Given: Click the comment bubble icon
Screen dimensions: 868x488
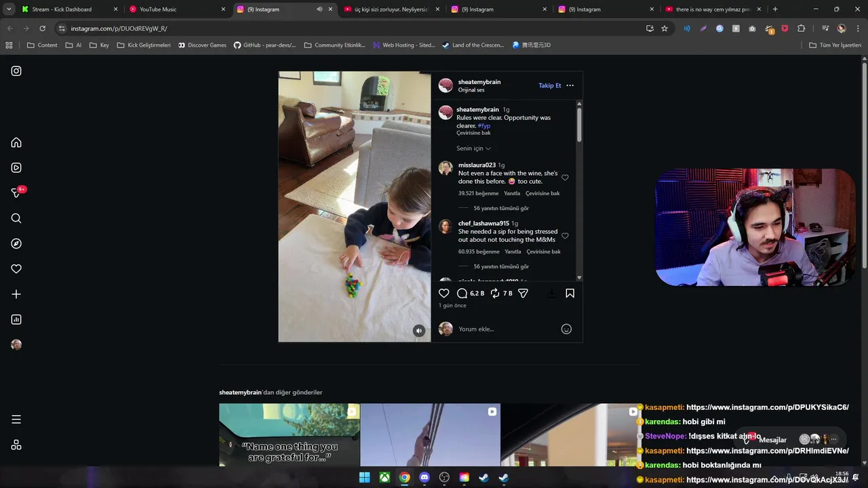Looking at the screenshot, I should click(x=462, y=293).
